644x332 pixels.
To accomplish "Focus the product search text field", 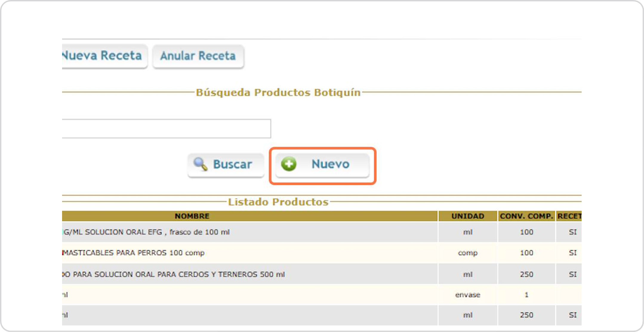I will 166,129.
